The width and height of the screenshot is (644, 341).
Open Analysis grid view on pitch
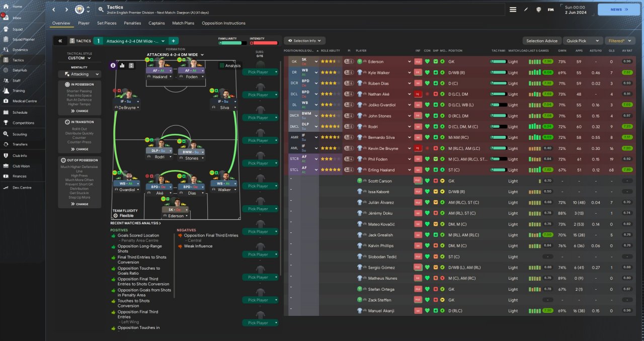pyautogui.click(x=229, y=65)
